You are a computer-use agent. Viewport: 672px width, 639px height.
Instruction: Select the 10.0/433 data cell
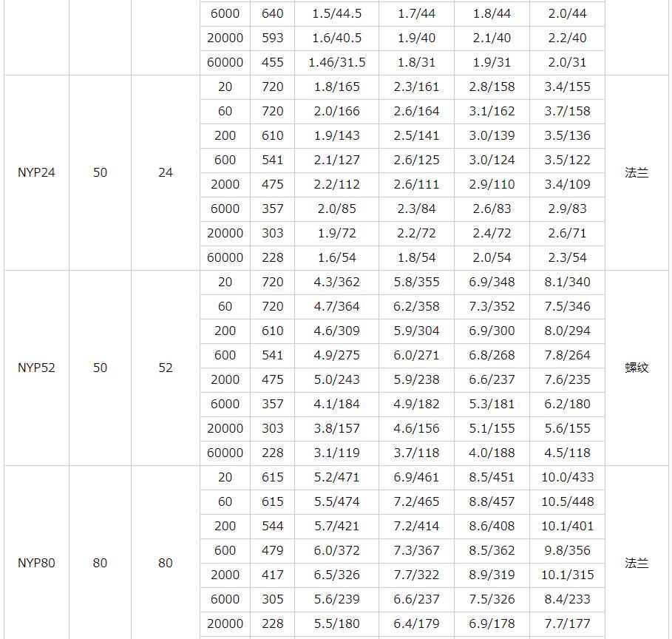click(567, 477)
